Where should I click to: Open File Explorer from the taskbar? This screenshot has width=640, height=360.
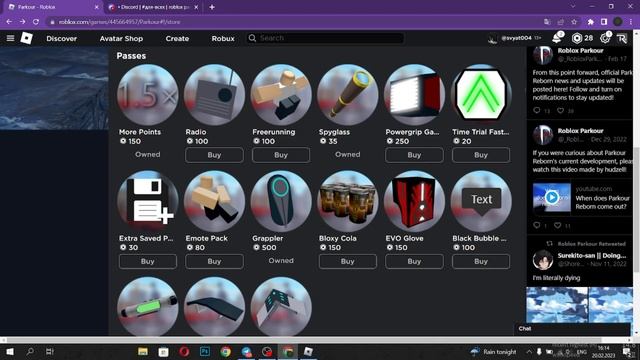[142, 351]
